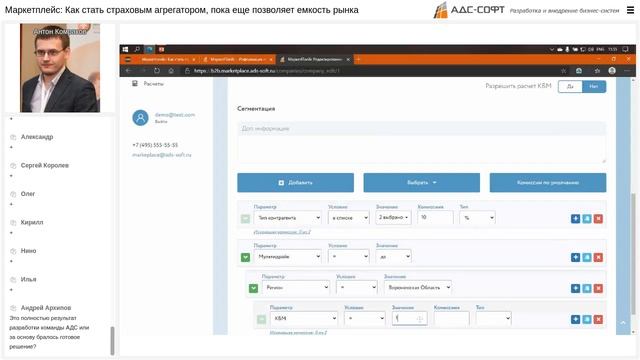Open the Воронежская Область value dropdown
The width and height of the screenshot is (640, 360).
(x=418, y=287)
